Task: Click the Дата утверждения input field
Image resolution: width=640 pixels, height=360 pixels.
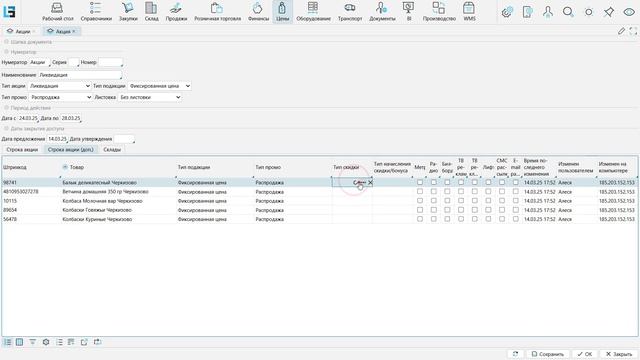Action: coord(124,139)
